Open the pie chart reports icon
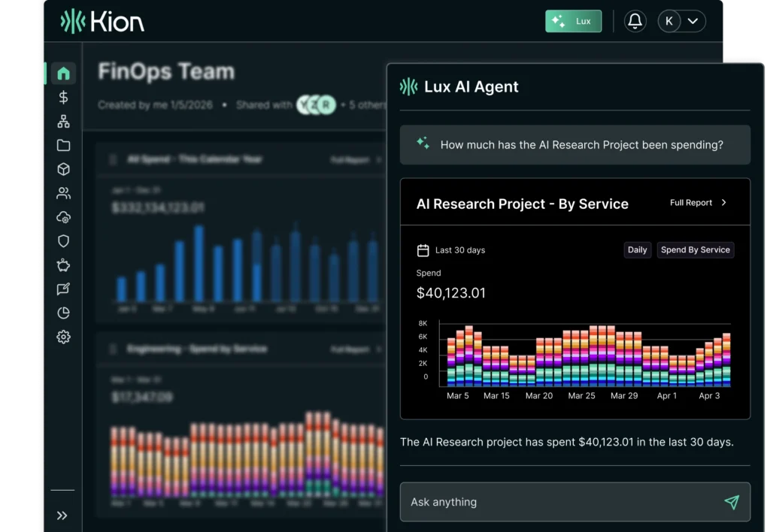Image resolution: width=770 pixels, height=532 pixels. [63, 313]
